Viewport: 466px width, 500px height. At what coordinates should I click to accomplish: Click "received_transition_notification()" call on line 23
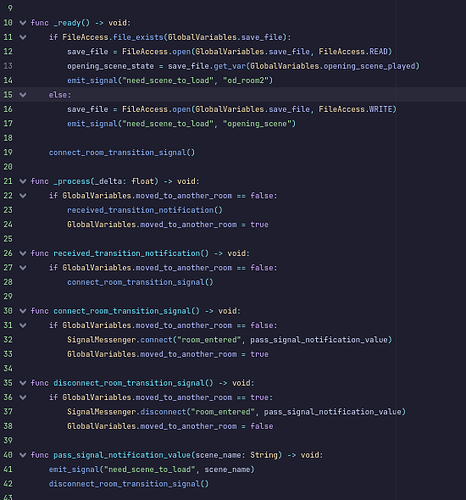click(x=145, y=210)
